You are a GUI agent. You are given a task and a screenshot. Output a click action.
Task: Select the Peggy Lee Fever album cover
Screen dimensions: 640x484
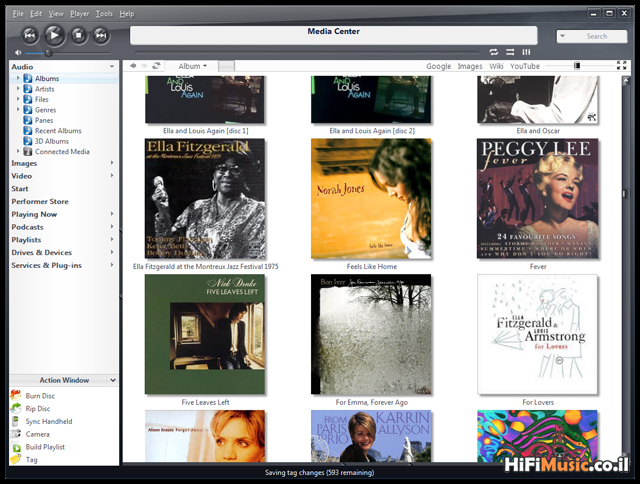click(538, 199)
